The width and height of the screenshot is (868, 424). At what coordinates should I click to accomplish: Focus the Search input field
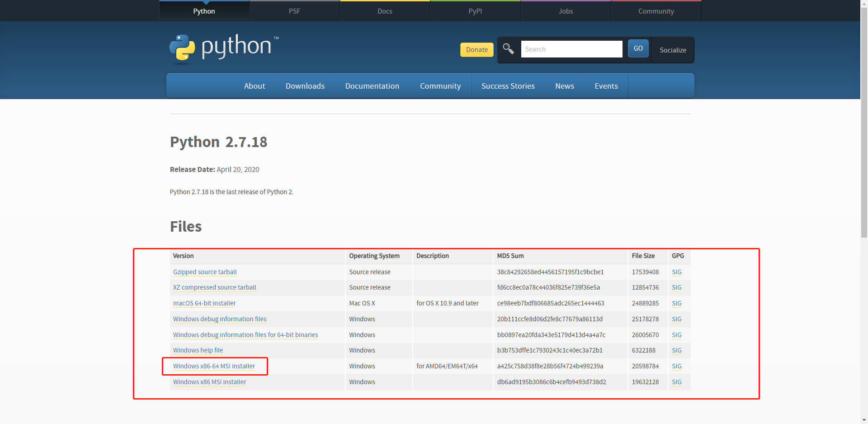(x=571, y=49)
